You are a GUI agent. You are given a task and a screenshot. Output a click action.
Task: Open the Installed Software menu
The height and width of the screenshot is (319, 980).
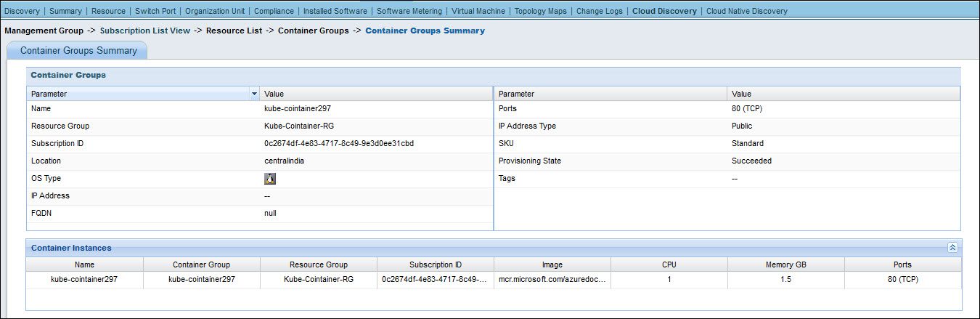tap(335, 11)
